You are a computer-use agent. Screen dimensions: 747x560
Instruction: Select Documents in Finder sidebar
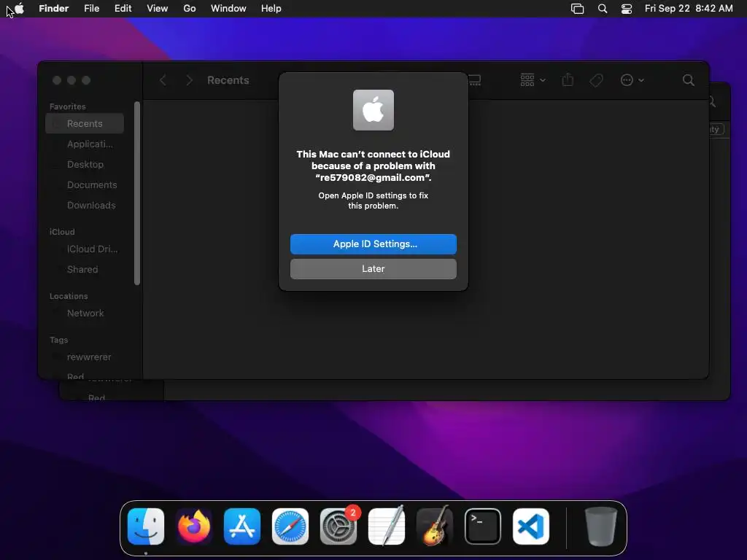coord(85,184)
